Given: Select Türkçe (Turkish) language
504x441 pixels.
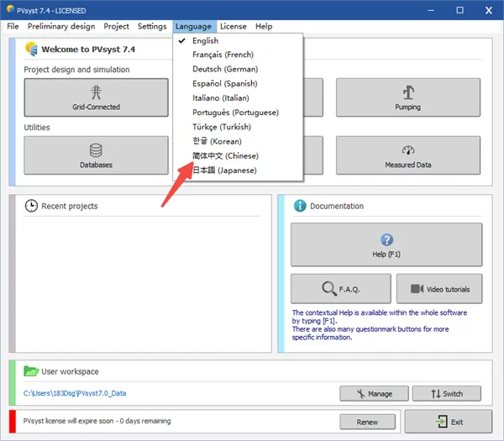Looking at the screenshot, I should [x=238, y=127].
